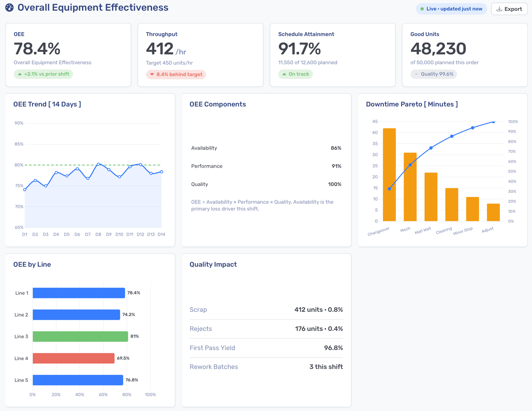Click the green Line 3 bar
The image size is (532, 411).
tap(80, 337)
